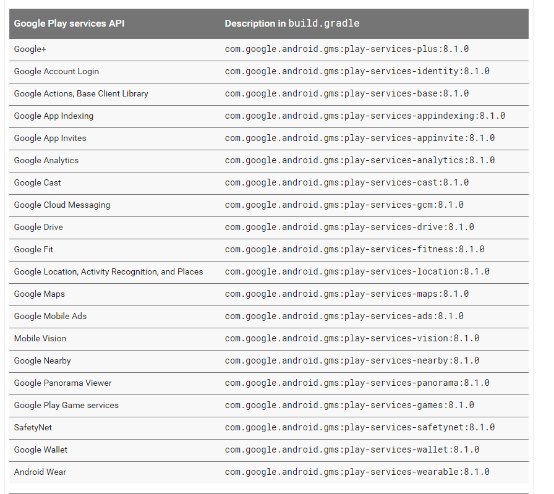
Task: Click the Google Fit API name
Action: point(33,249)
